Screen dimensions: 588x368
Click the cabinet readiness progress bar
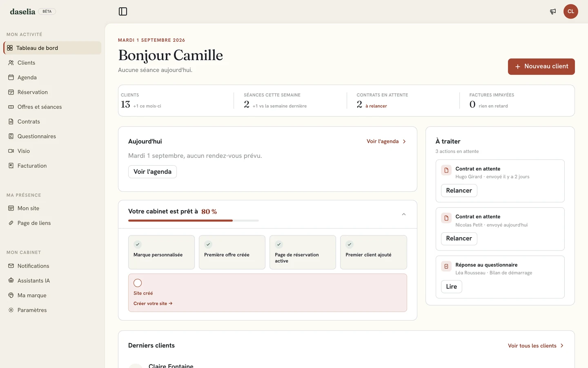194,220
